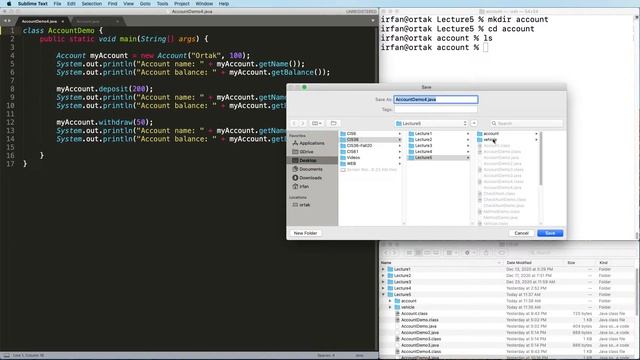This screenshot has width=640, height=360.
Task: Click the Tags field in Save dialog
Action: click(436, 109)
